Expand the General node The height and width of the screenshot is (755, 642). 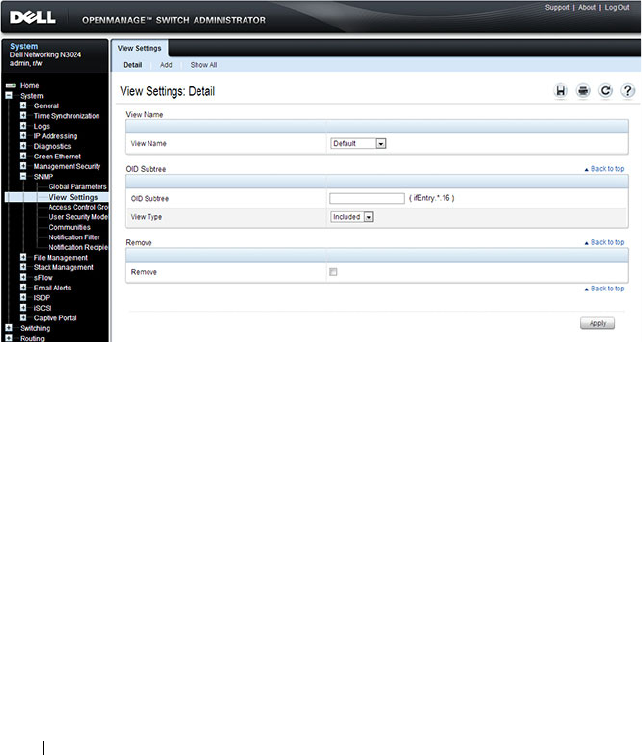click(23, 105)
